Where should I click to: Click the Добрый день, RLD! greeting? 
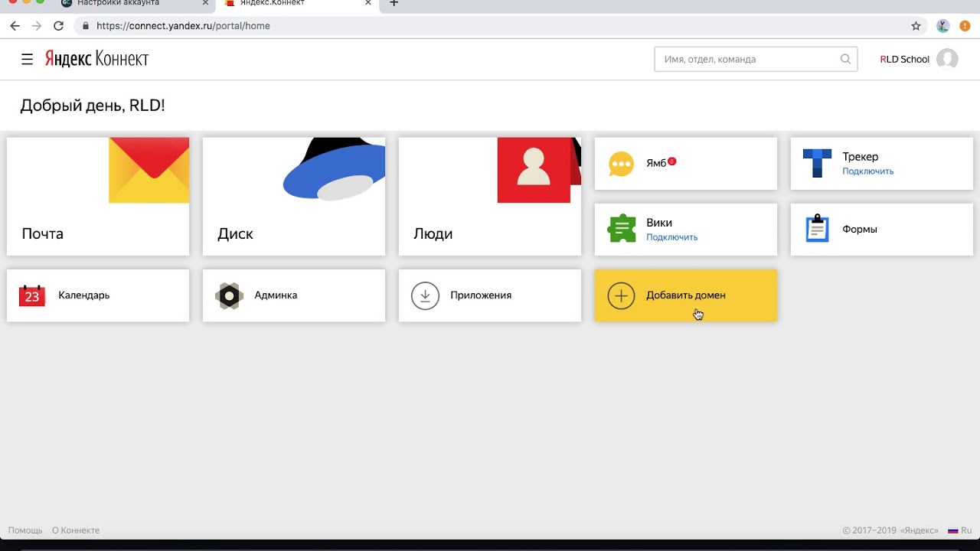pos(93,106)
